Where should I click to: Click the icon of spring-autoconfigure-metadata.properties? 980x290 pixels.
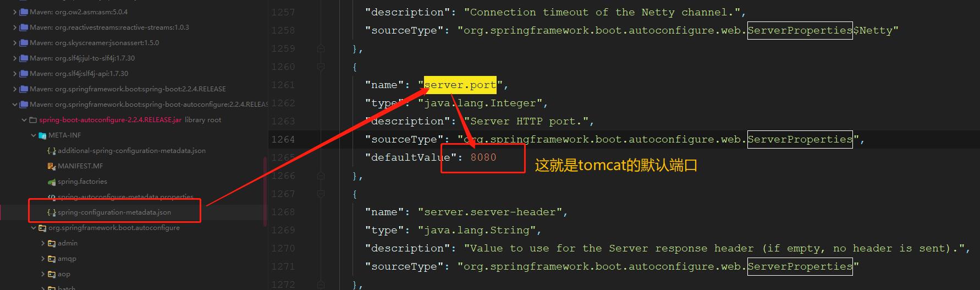[x=52, y=196]
